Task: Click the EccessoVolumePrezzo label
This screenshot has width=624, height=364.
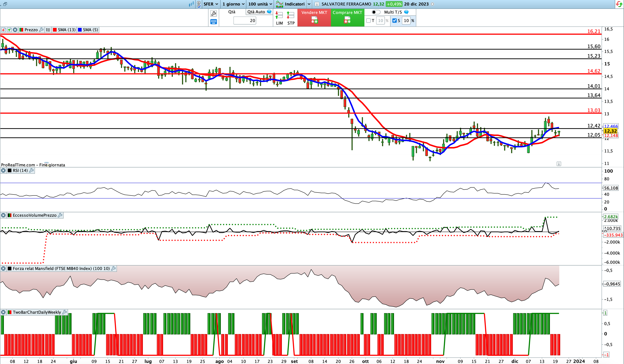Action: pos(35,215)
